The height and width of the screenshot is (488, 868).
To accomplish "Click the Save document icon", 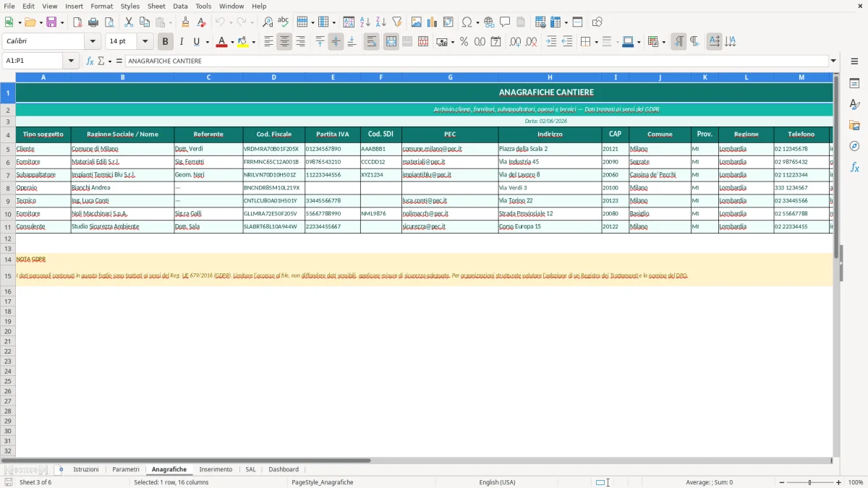I will click(x=51, y=22).
